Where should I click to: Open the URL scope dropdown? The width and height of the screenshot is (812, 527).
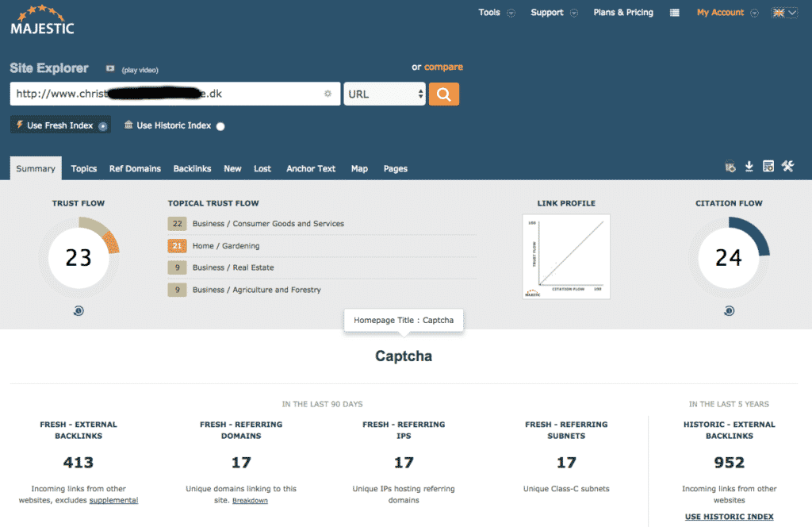click(385, 94)
